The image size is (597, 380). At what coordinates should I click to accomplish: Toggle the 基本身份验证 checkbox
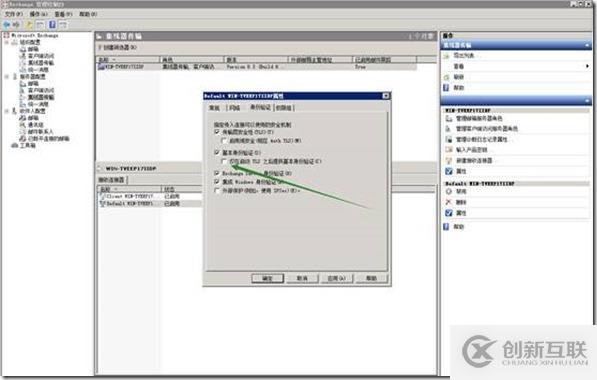217,152
